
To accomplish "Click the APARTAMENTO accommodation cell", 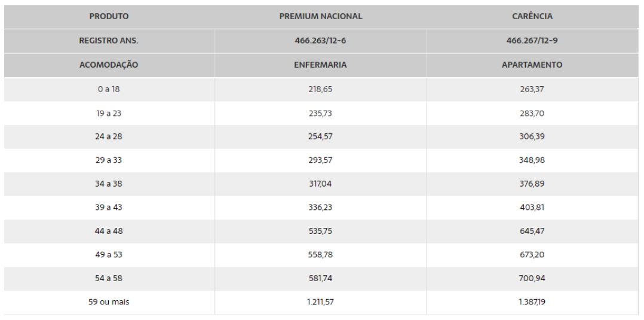I will point(533,65).
